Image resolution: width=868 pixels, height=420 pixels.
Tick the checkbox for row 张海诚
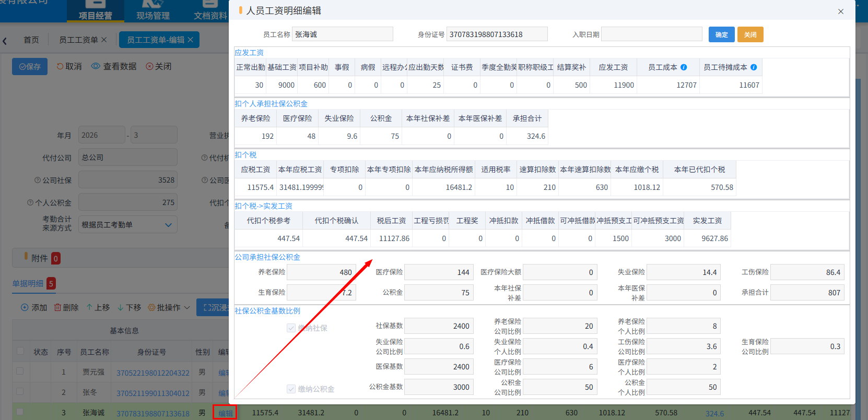(20, 412)
